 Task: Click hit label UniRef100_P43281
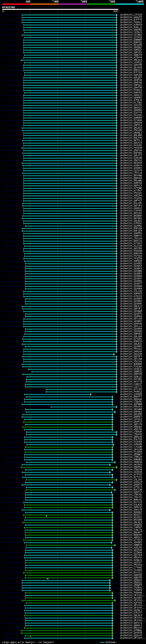(131, 198)
